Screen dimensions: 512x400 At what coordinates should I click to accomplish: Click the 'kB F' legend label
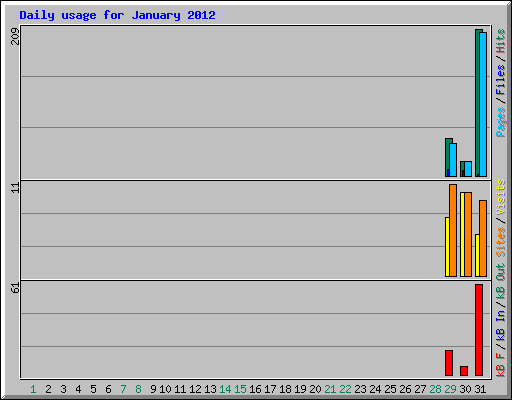pyautogui.click(x=501, y=365)
